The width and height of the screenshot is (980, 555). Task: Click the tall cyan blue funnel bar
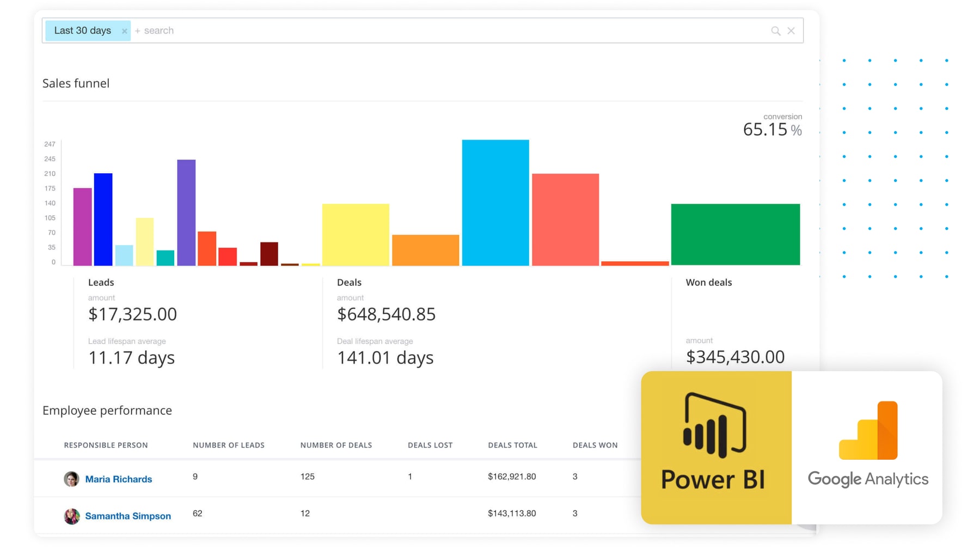tap(495, 203)
